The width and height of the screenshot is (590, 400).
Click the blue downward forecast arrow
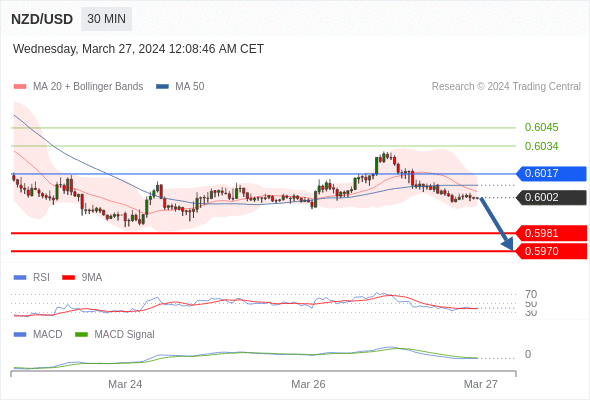[496, 224]
